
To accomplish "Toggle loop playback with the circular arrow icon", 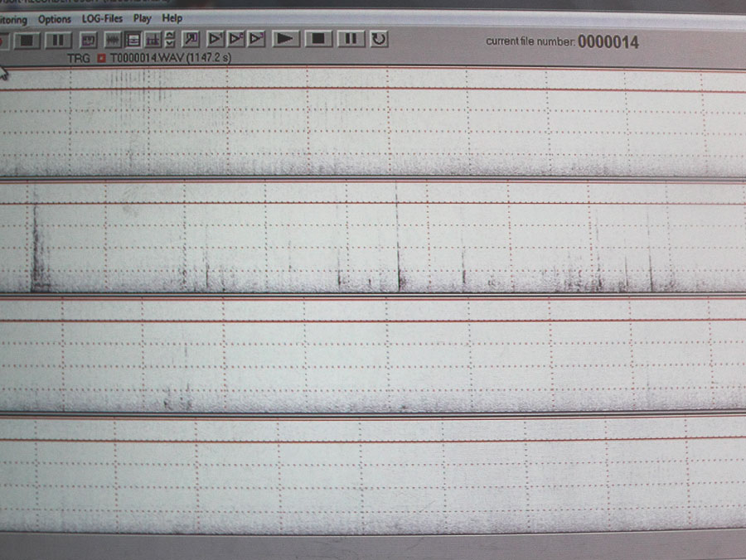I will click(x=379, y=39).
